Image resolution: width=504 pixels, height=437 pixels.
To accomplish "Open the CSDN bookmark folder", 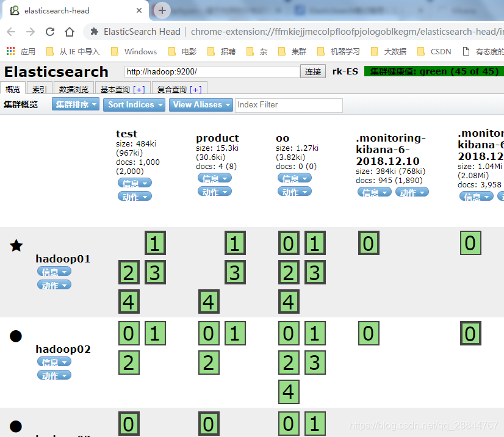I will coord(434,51).
